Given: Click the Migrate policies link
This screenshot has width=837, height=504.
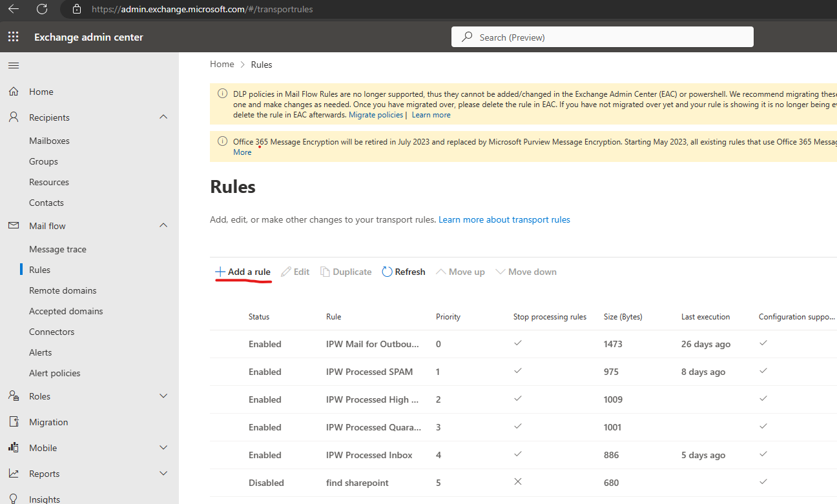Looking at the screenshot, I should point(375,115).
